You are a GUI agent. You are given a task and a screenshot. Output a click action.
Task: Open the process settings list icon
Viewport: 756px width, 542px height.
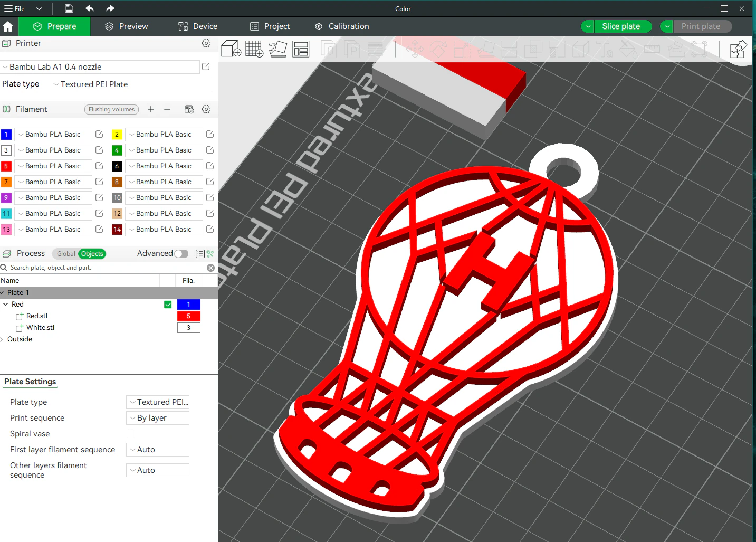(200, 254)
